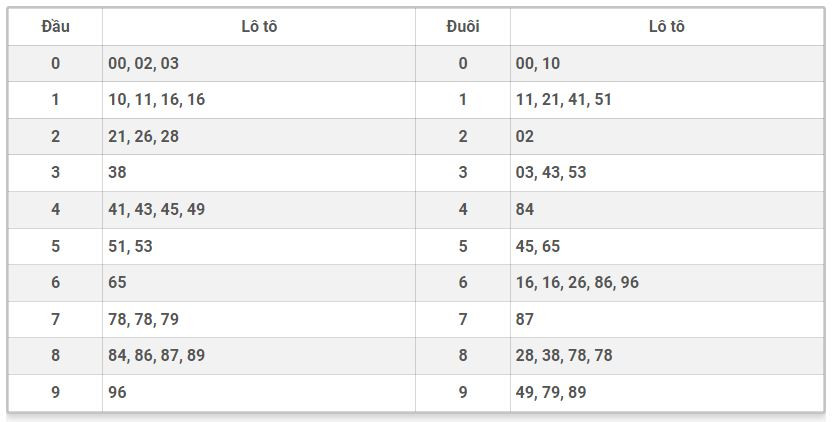Click the Đuôi column header
833x422 pixels.
(x=462, y=27)
